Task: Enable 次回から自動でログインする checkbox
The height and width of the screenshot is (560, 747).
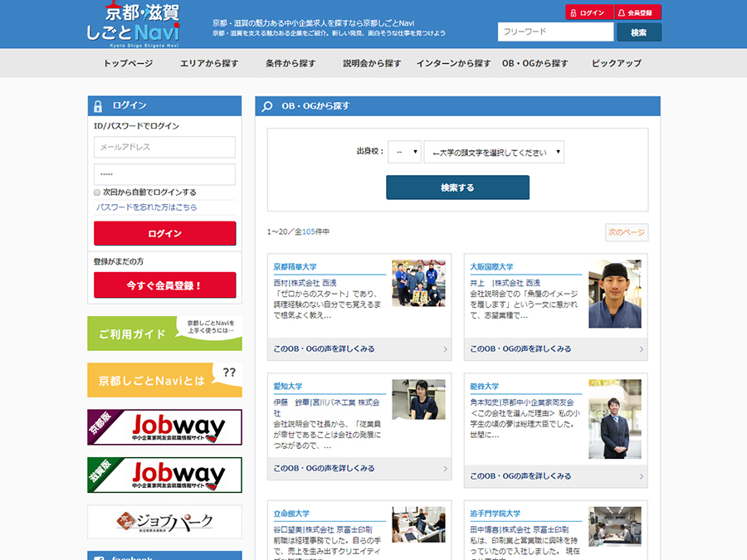Action: tap(97, 192)
